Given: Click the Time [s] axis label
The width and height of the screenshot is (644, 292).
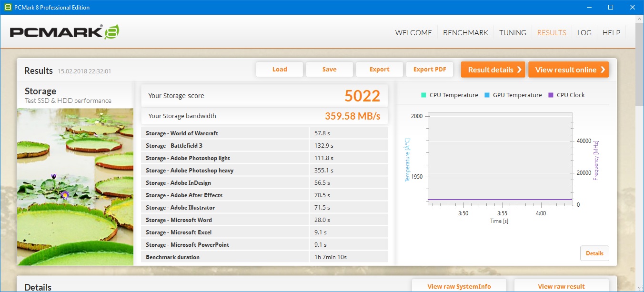Looking at the screenshot, I should coord(499,221).
